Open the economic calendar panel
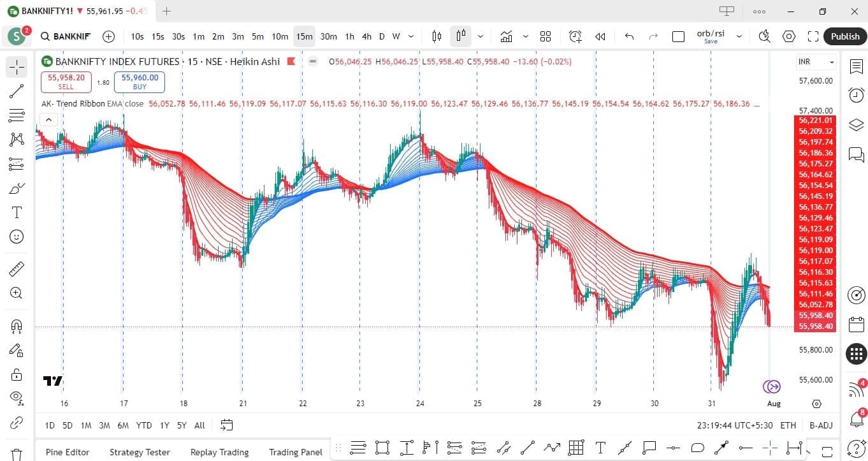The width and height of the screenshot is (868, 461). [857, 324]
